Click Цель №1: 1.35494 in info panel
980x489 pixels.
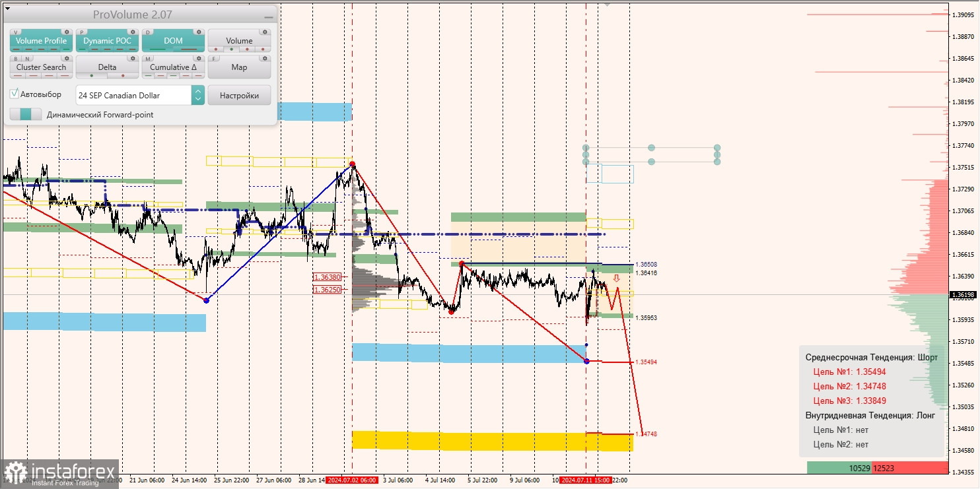pyautogui.click(x=850, y=372)
